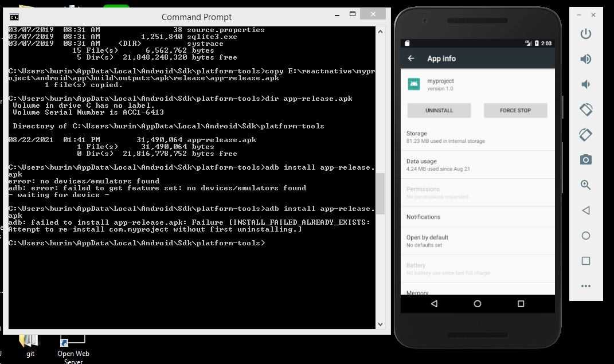This screenshot has height=364, width=614.
Task: Rotate the emulator left
Action: tap(585, 109)
